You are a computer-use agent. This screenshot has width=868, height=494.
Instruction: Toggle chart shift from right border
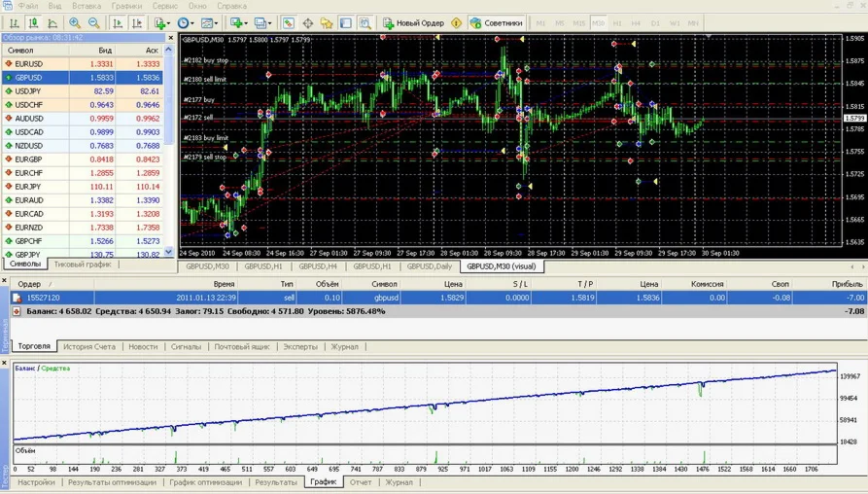pyautogui.click(x=137, y=23)
